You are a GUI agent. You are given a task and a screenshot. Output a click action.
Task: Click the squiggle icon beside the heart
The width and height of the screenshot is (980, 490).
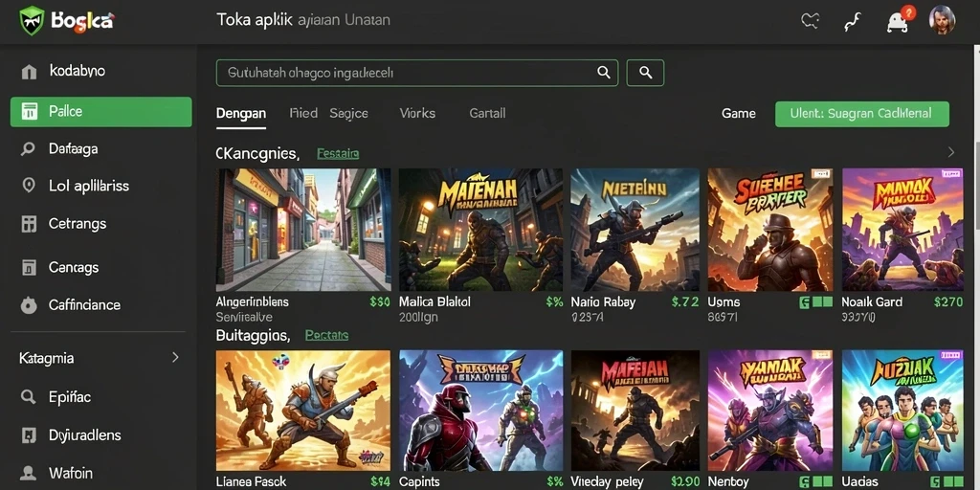[853, 23]
